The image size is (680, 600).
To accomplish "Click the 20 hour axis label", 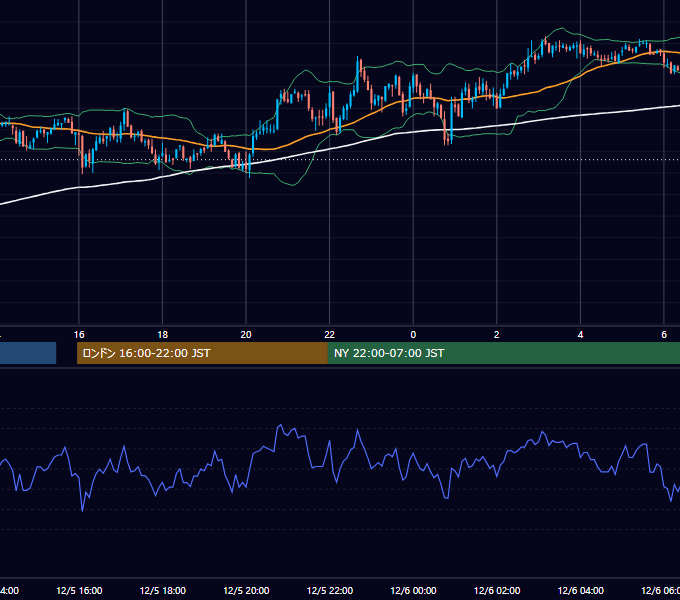I will click(x=246, y=335).
